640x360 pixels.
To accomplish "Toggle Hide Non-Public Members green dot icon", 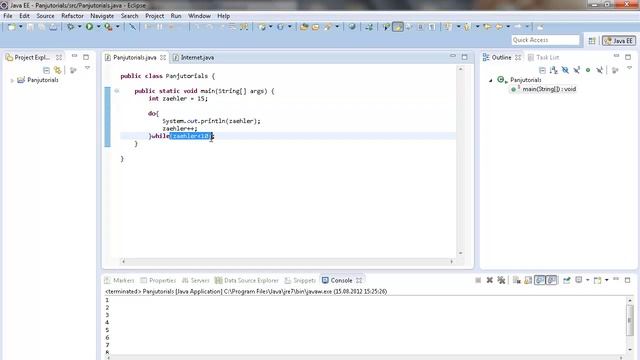I will 588,70.
